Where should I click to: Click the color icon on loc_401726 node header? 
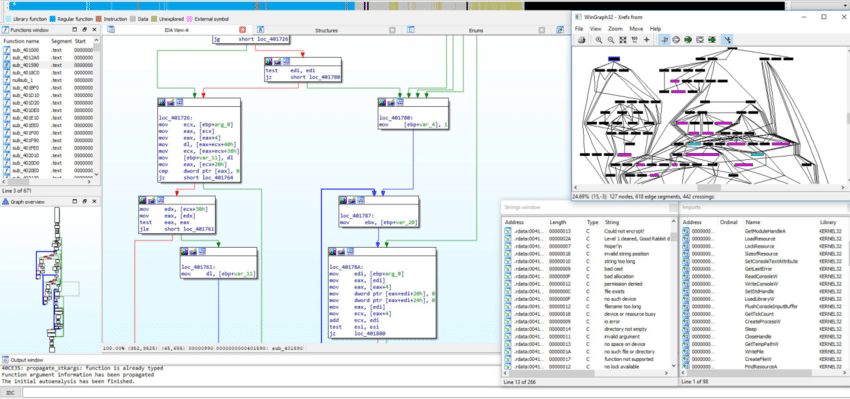(x=163, y=102)
